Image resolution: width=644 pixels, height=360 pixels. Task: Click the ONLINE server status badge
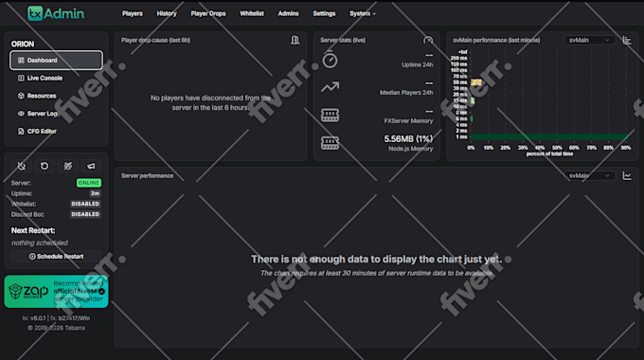pos(89,183)
